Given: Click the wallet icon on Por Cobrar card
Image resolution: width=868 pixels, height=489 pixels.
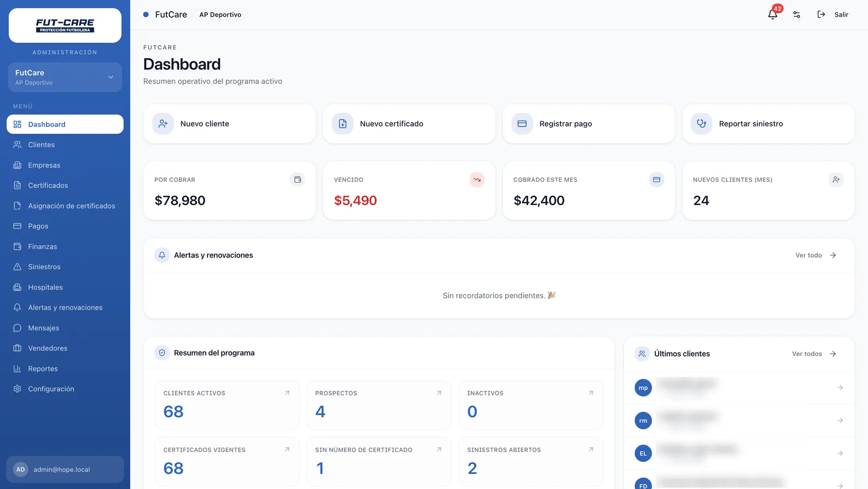Looking at the screenshot, I should 297,180.
